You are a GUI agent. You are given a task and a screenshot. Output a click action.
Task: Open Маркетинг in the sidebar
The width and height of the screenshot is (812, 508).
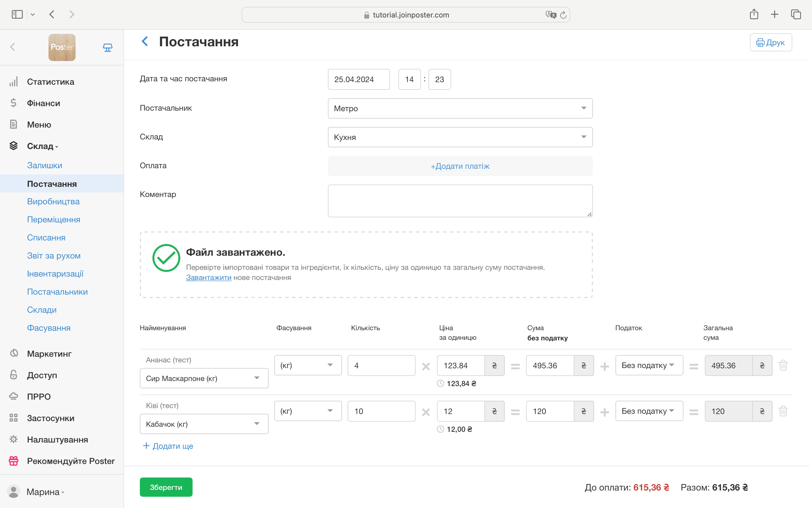(49, 354)
